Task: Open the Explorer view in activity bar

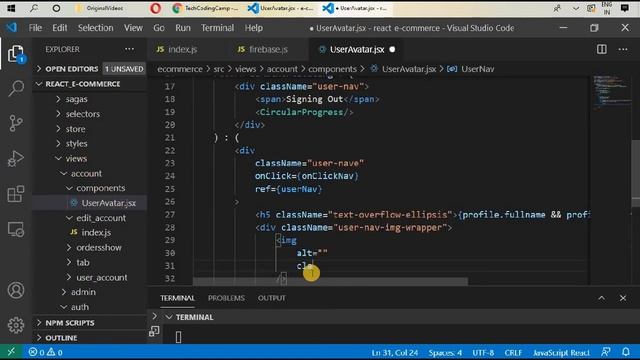Action: coord(16,54)
